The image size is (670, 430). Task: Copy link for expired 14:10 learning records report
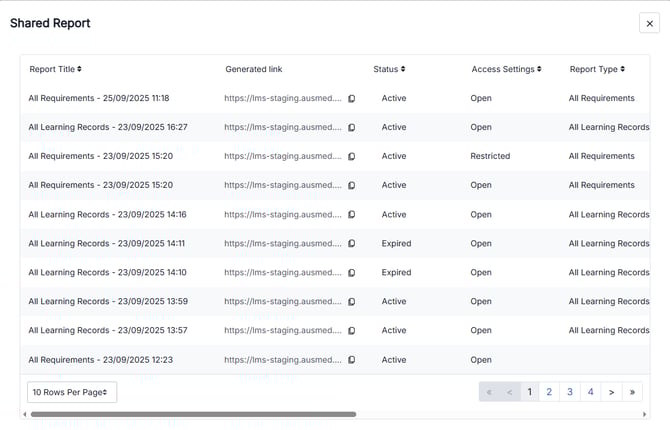(x=351, y=273)
